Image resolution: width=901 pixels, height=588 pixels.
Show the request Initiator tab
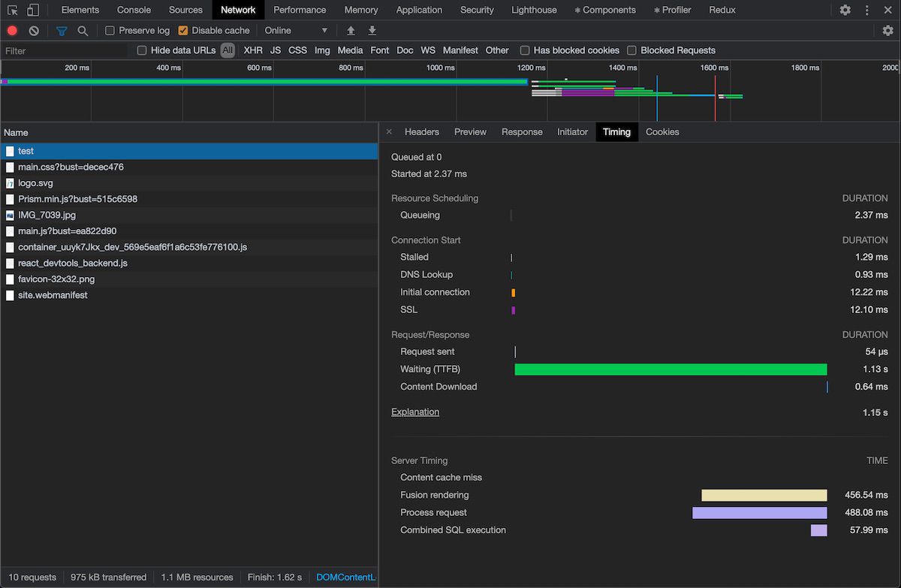point(572,131)
